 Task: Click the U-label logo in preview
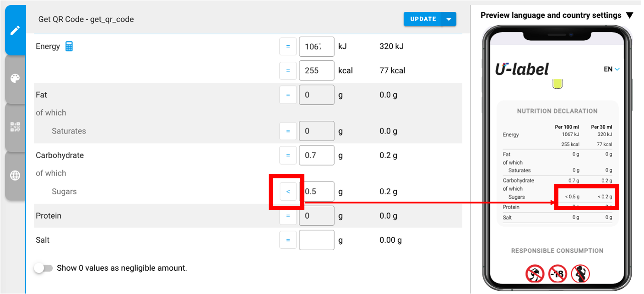pyautogui.click(x=522, y=69)
